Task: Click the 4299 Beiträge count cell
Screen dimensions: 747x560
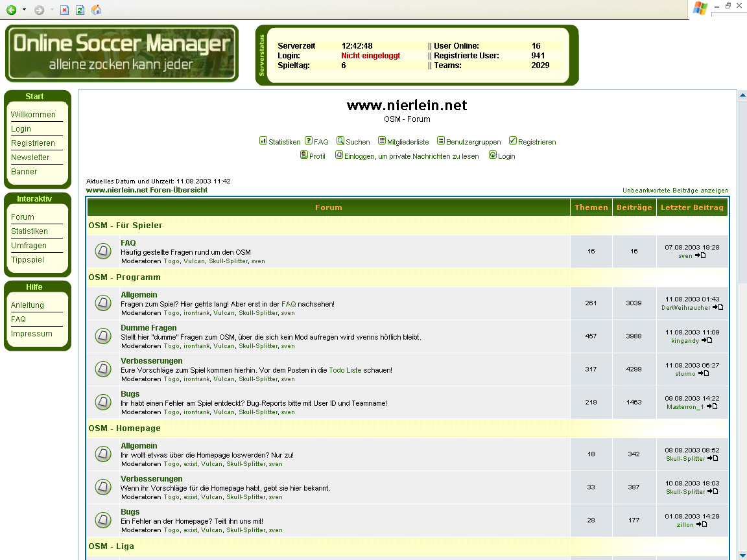Action: (x=634, y=369)
